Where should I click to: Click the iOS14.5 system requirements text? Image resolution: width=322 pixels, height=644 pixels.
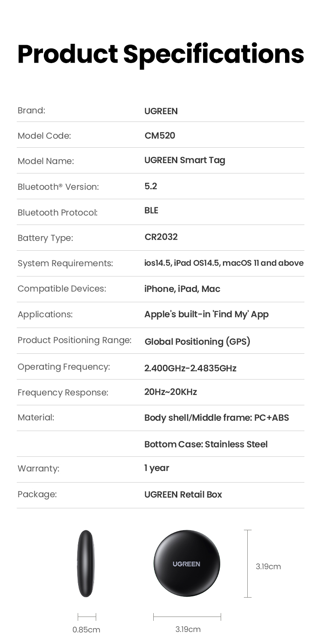pos(224,263)
